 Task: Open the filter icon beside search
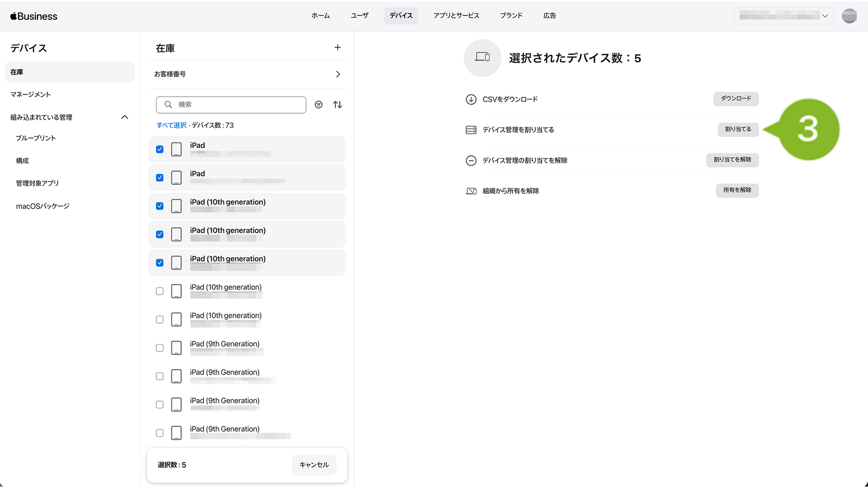click(x=319, y=104)
